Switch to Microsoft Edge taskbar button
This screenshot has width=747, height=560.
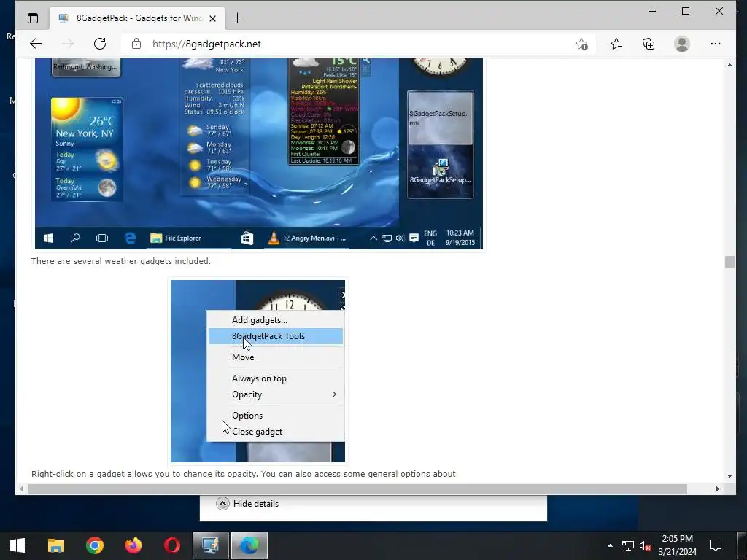click(x=249, y=545)
